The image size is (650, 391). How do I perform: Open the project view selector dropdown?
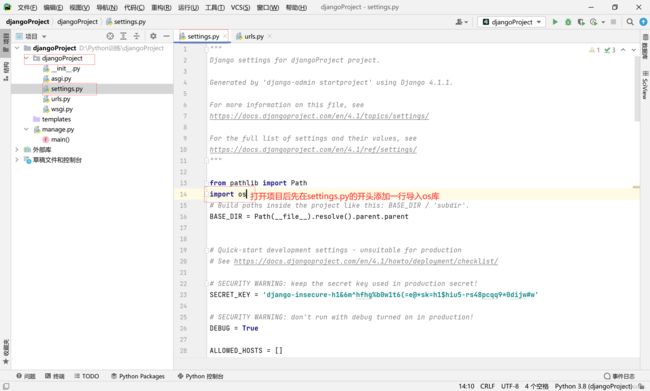[x=31, y=36]
